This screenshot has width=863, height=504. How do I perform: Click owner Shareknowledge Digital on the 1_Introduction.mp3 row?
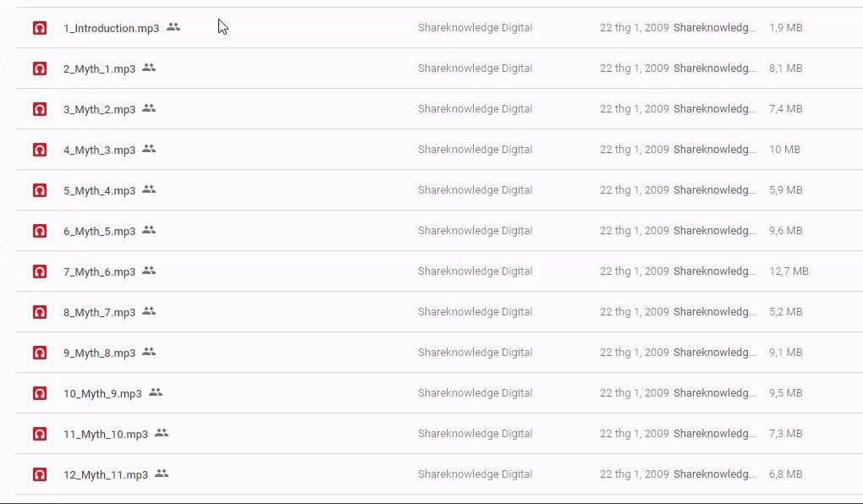pyautogui.click(x=475, y=28)
